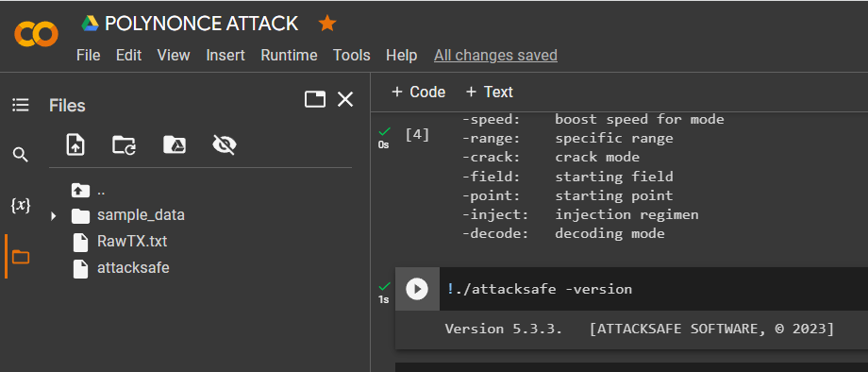Image resolution: width=868 pixels, height=372 pixels.
Task: Open the Help menu
Action: click(x=401, y=56)
